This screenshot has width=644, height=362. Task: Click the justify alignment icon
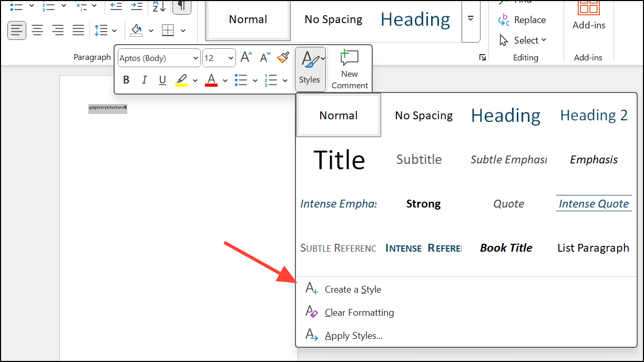click(x=78, y=30)
